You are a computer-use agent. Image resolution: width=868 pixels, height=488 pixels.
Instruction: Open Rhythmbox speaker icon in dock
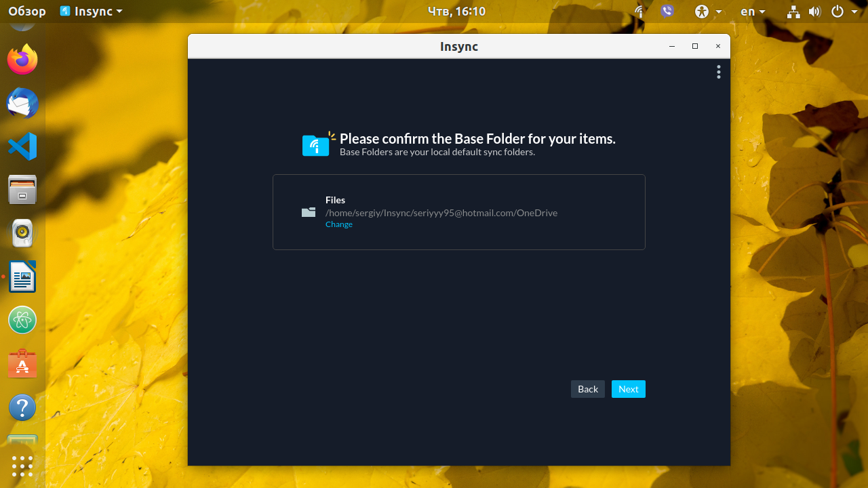click(x=22, y=233)
